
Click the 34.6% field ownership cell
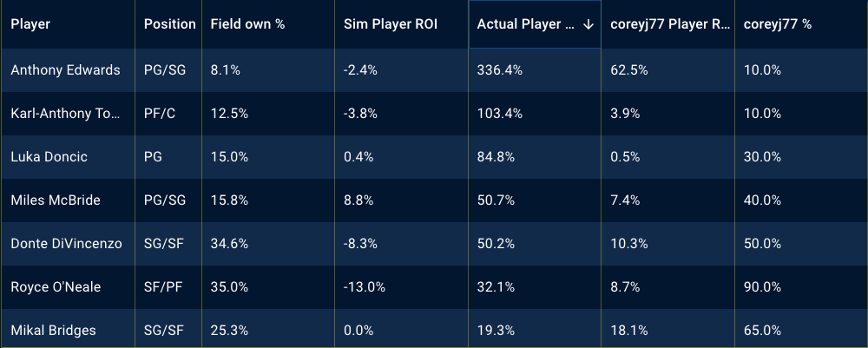[229, 244]
